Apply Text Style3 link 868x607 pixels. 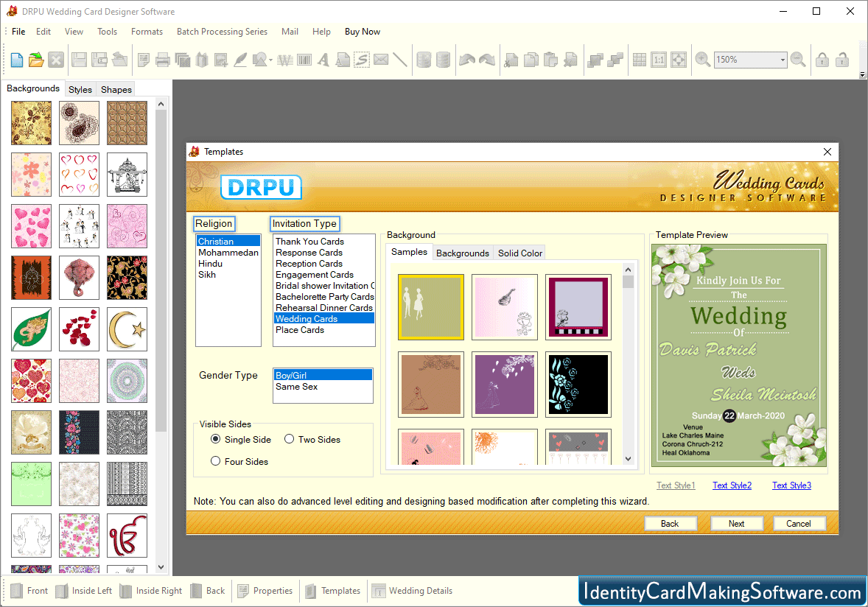[x=791, y=485]
